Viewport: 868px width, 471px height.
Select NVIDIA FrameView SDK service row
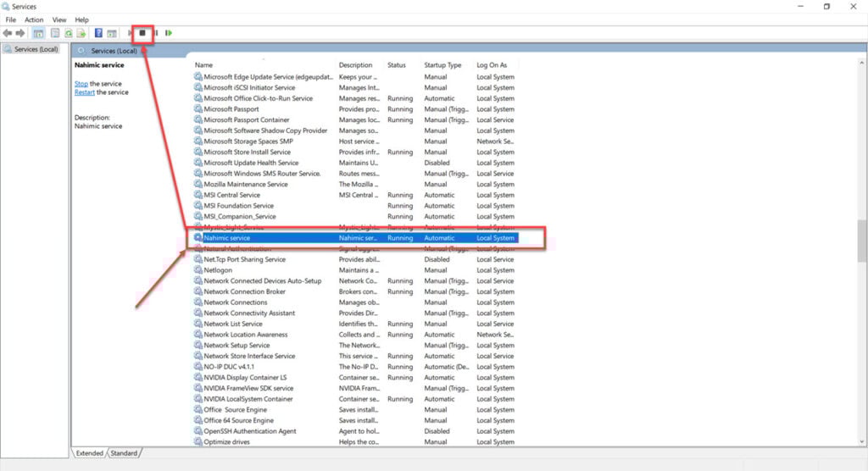click(355, 388)
